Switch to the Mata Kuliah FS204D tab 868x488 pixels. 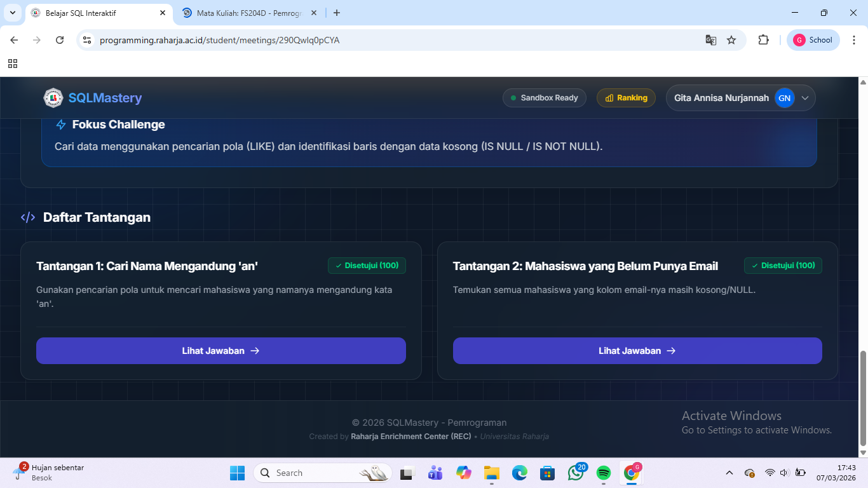coord(249,13)
